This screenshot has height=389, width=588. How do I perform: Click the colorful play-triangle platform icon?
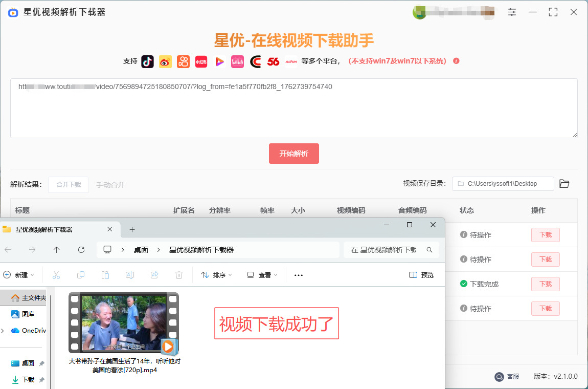pyautogui.click(x=219, y=61)
